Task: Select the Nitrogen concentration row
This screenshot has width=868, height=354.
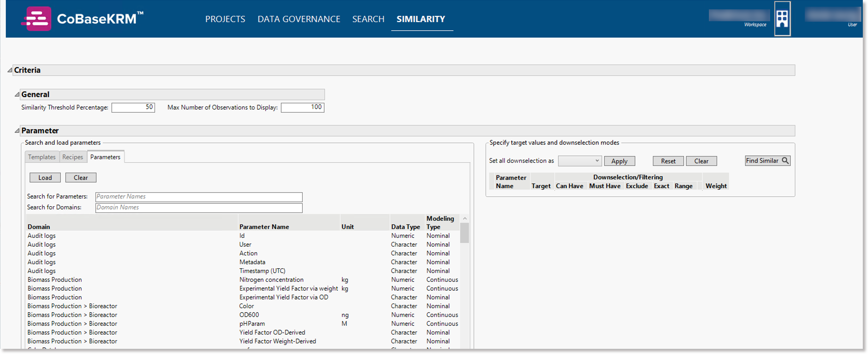Action: (x=243, y=280)
